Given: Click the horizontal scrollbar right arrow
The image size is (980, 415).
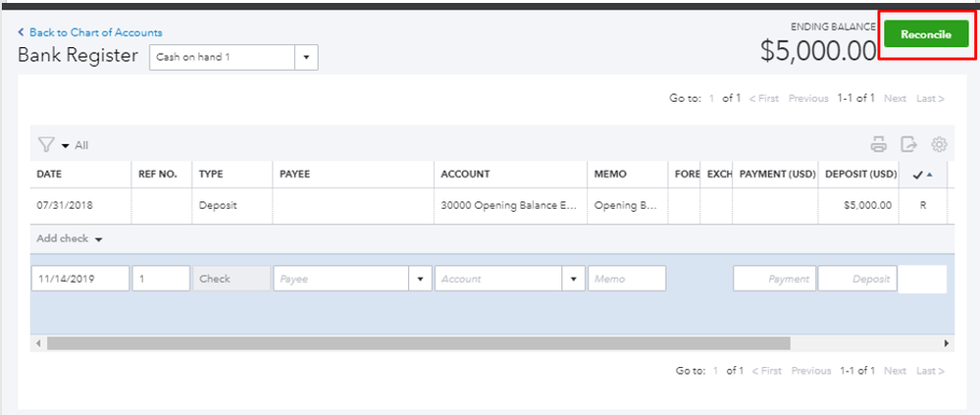Looking at the screenshot, I should click(x=947, y=343).
